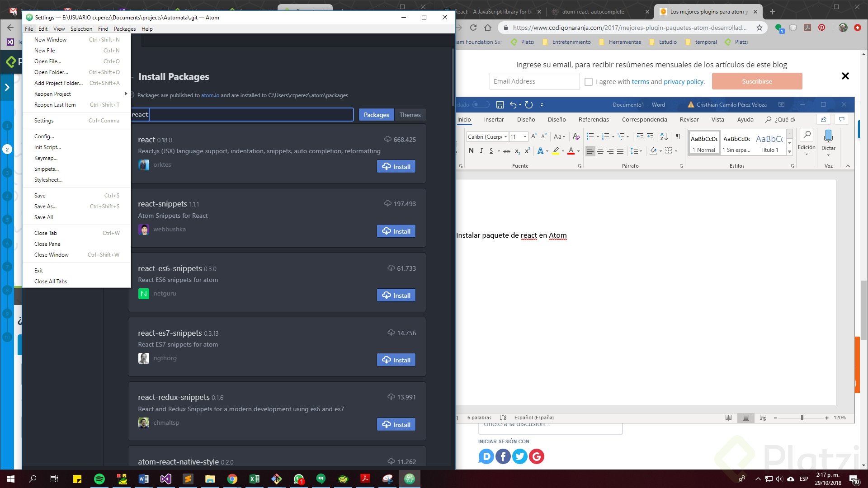
Task: Decrease font size in Word ribbon
Action: click(x=544, y=136)
